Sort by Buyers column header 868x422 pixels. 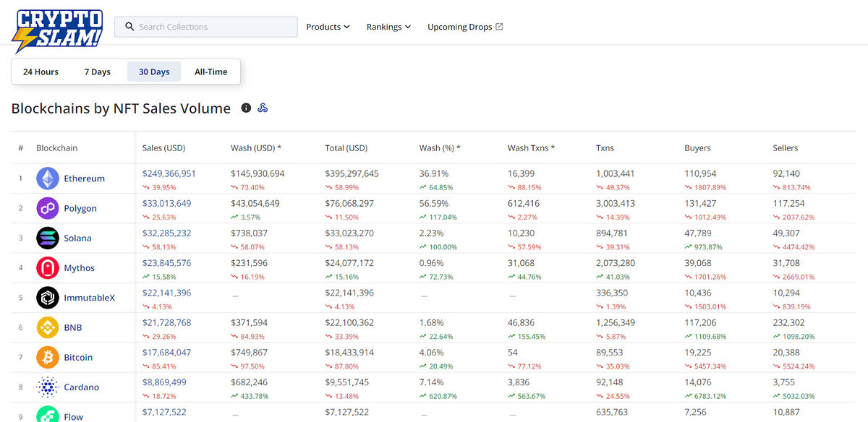coord(698,148)
